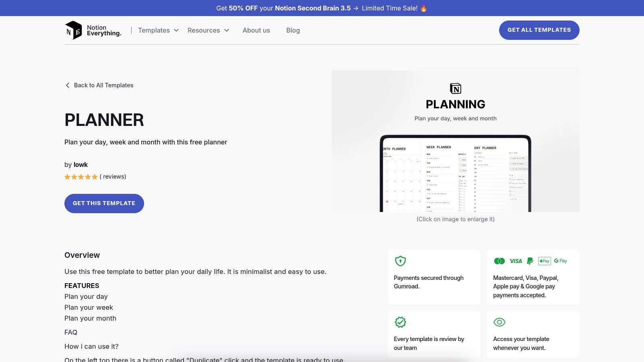644x362 pixels.
Task: Click the Notion Everything cube logo
Action: [73, 30]
